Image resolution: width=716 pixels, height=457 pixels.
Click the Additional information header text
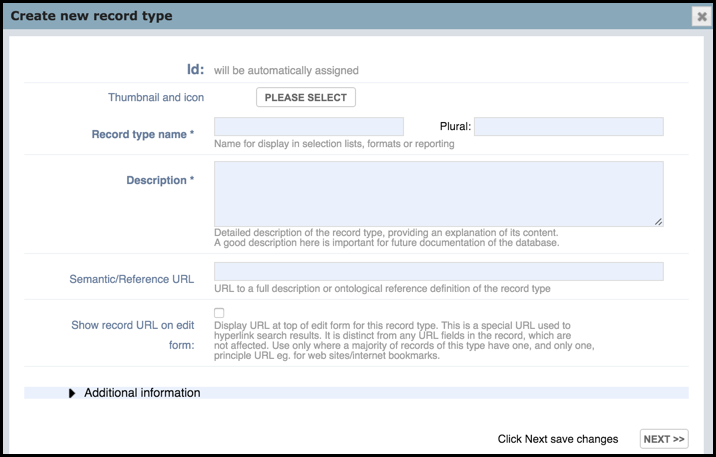[x=142, y=393]
